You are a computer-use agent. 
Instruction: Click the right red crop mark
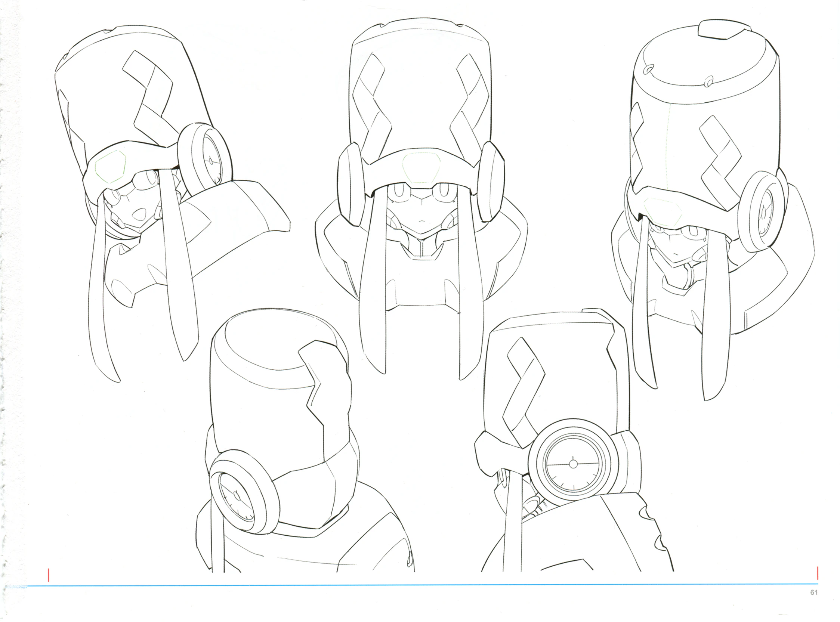pyautogui.click(x=818, y=573)
